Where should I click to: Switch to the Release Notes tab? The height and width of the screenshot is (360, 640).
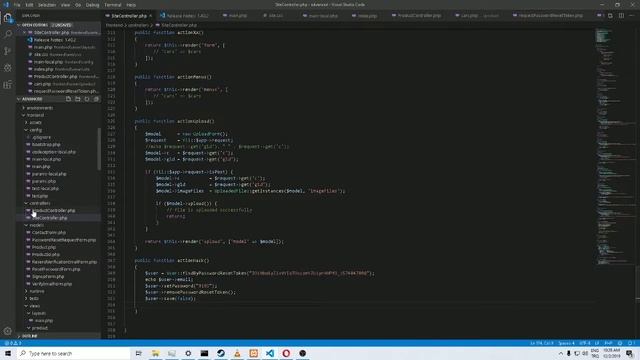coord(184,16)
